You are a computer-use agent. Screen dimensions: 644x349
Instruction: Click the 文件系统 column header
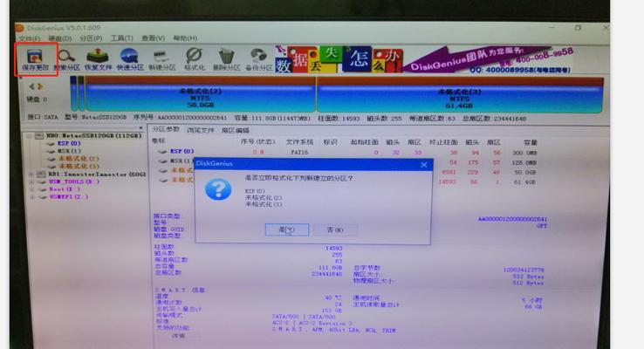tap(299, 142)
